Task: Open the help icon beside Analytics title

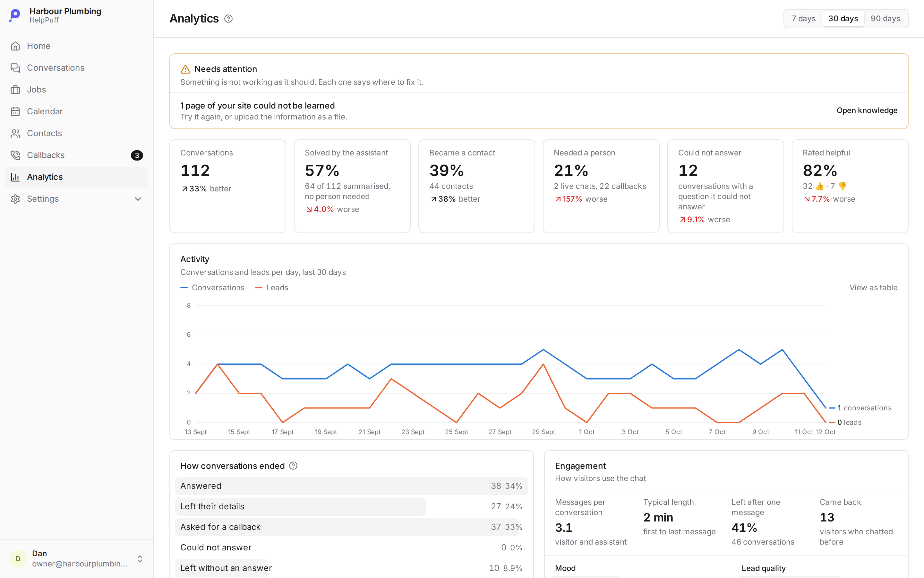Action: pyautogui.click(x=228, y=18)
